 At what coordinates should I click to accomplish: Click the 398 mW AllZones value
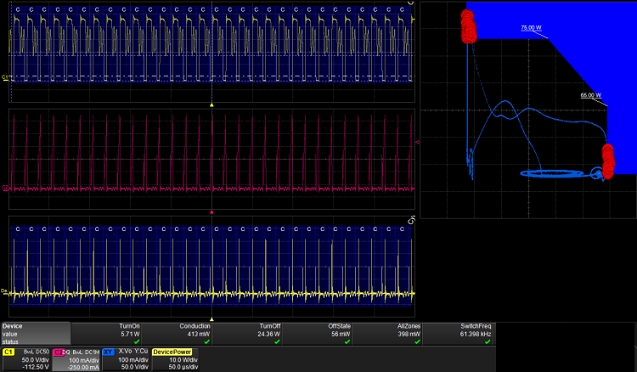pos(409,334)
